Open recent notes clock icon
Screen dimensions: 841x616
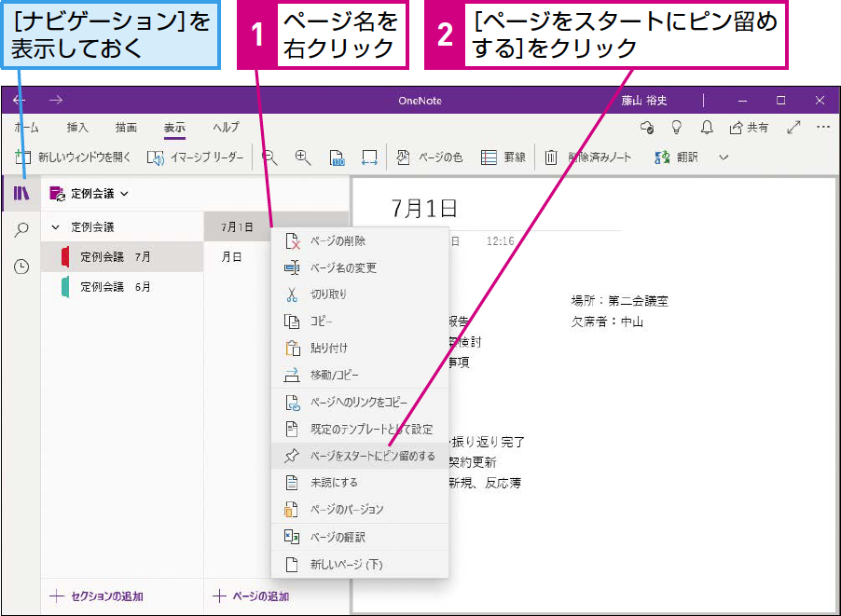click(x=21, y=267)
